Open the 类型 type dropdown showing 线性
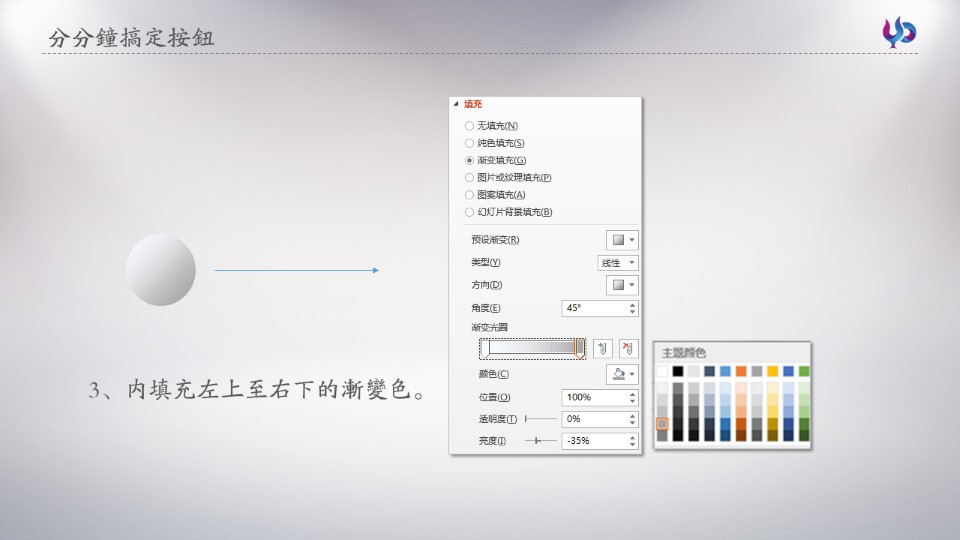Screen dimensions: 960x540 (x=618, y=263)
